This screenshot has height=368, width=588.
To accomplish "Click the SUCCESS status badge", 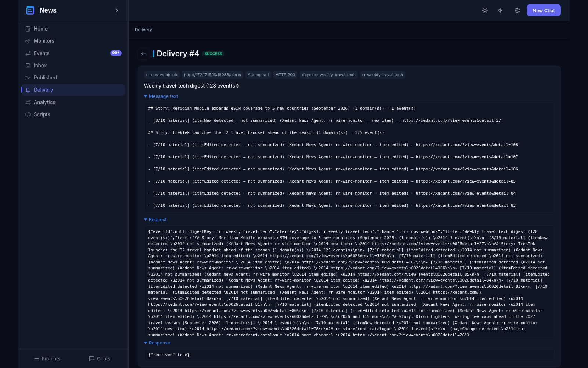I will click(213, 54).
